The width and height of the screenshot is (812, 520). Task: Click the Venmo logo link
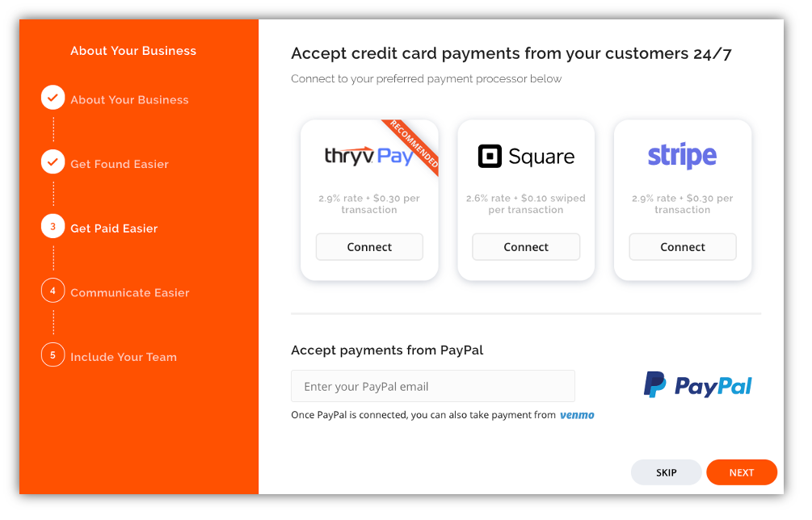click(577, 415)
